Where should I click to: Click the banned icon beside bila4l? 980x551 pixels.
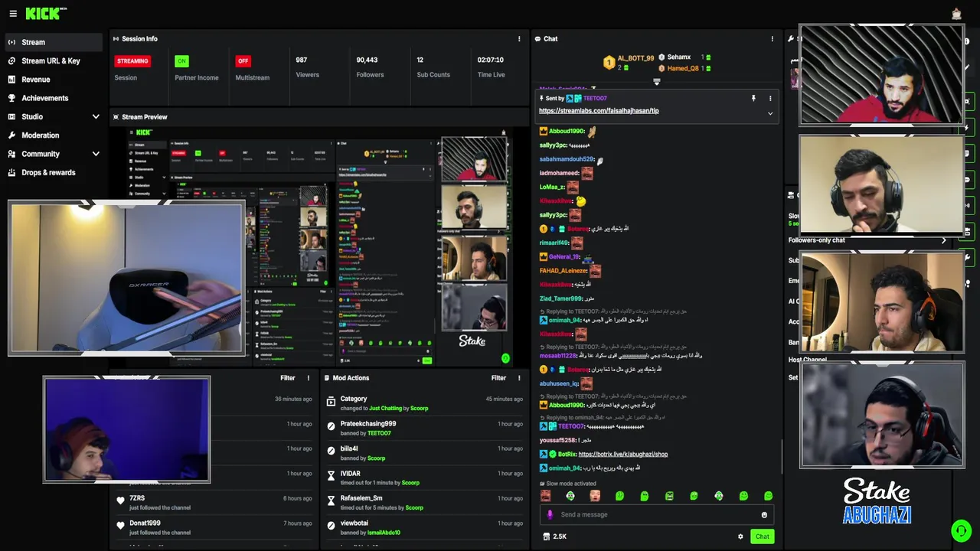point(331,452)
